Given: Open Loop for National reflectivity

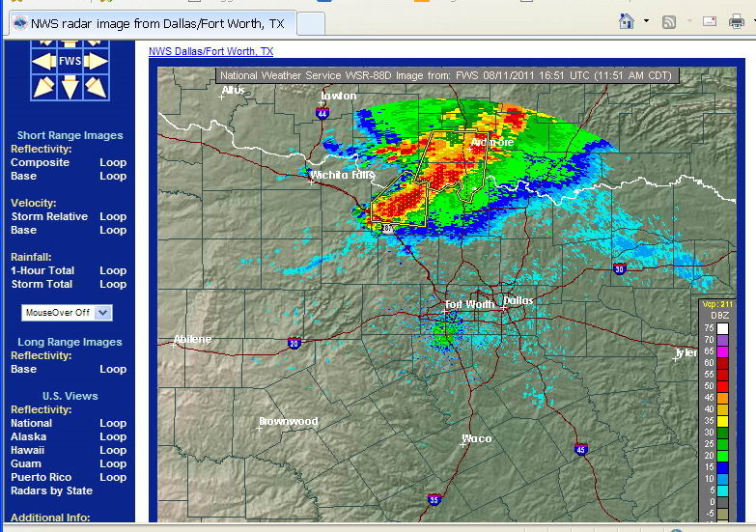Looking at the screenshot, I should pyautogui.click(x=113, y=423).
